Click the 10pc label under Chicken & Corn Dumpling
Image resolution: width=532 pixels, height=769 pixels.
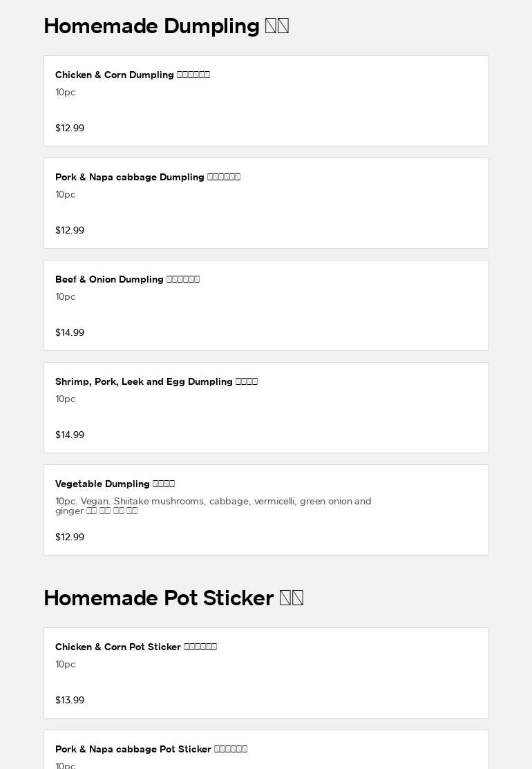(x=66, y=92)
